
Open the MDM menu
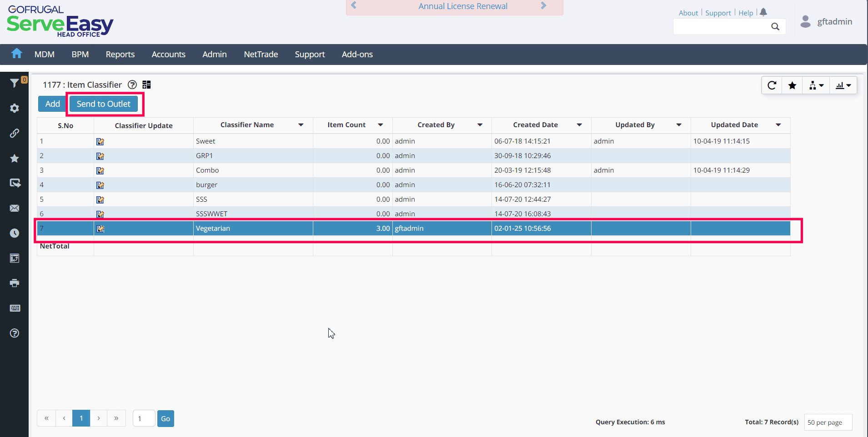[45, 55]
